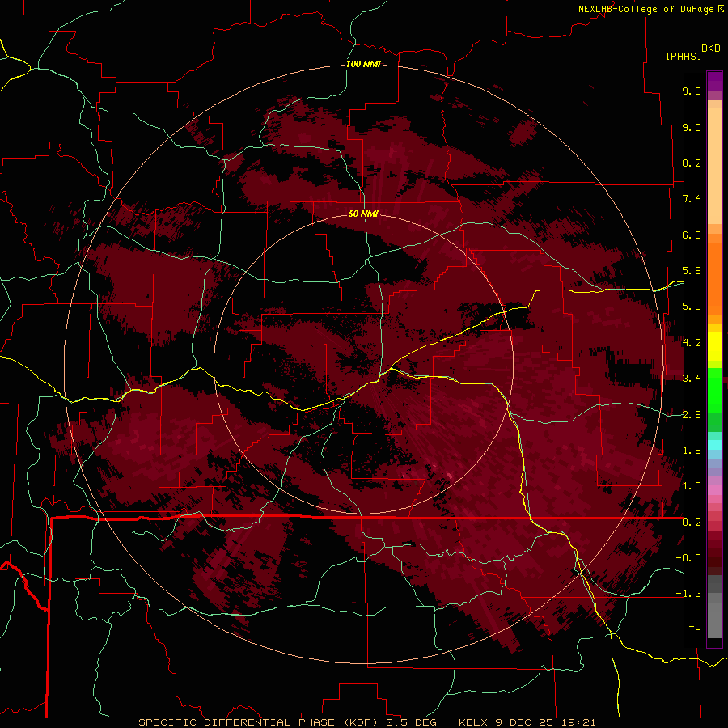728x728 pixels.
Task: Click the yellow band of the color bar
Action: point(714,346)
